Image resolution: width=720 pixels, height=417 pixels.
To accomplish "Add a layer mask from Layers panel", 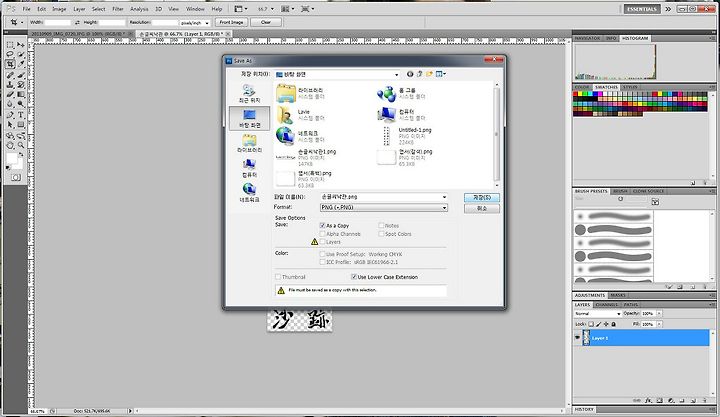I will tap(659, 401).
